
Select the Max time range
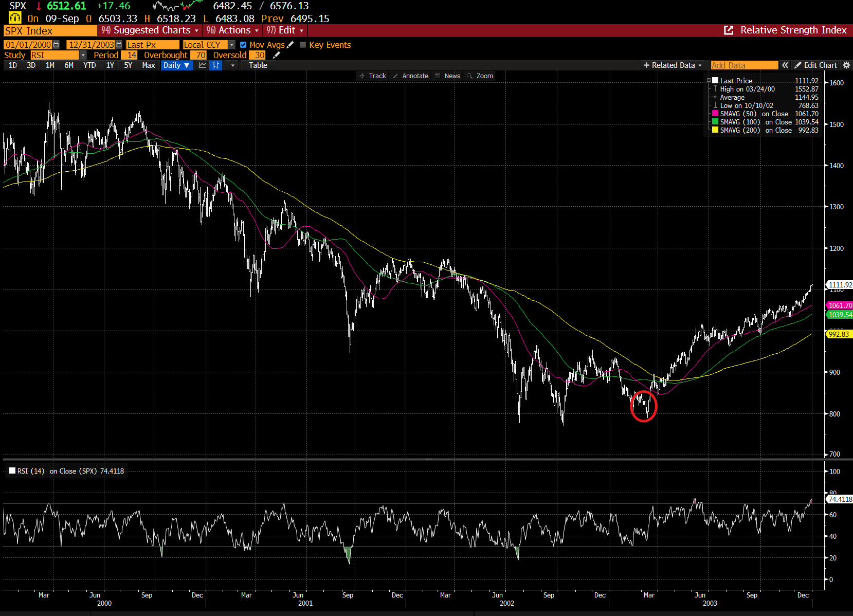(149, 65)
